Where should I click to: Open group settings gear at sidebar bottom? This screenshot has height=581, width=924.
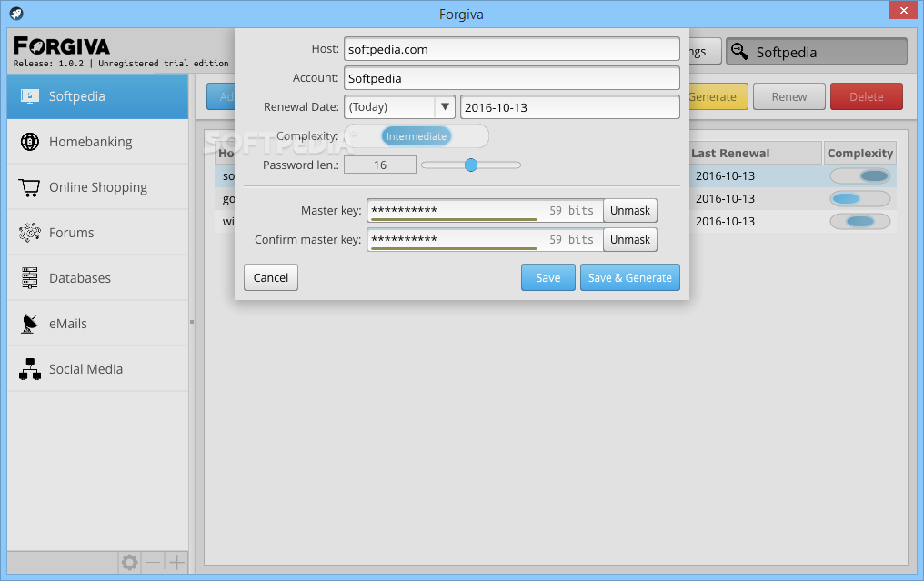coord(130,562)
